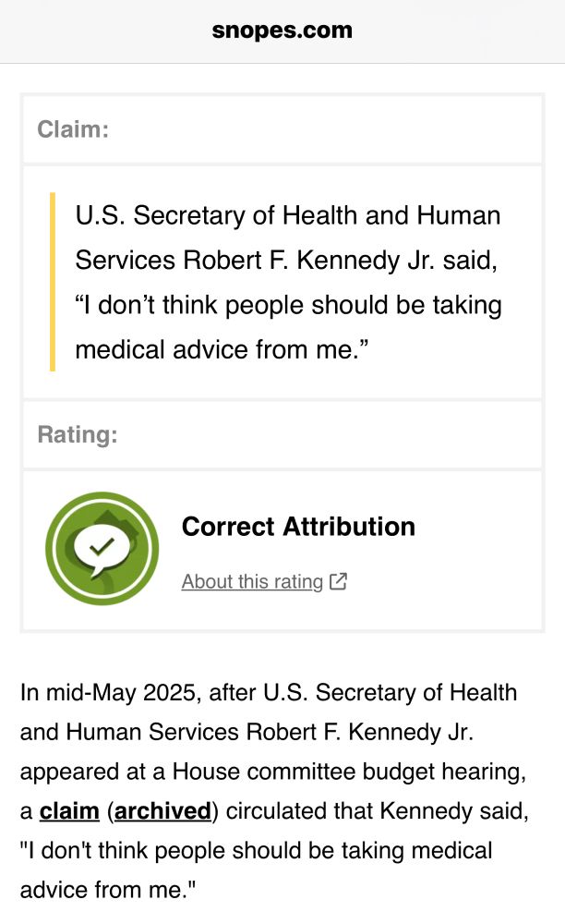Viewport: 565px width, 924px height.
Task: Click 'House committee budget hearing' text
Action: pos(349,772)
